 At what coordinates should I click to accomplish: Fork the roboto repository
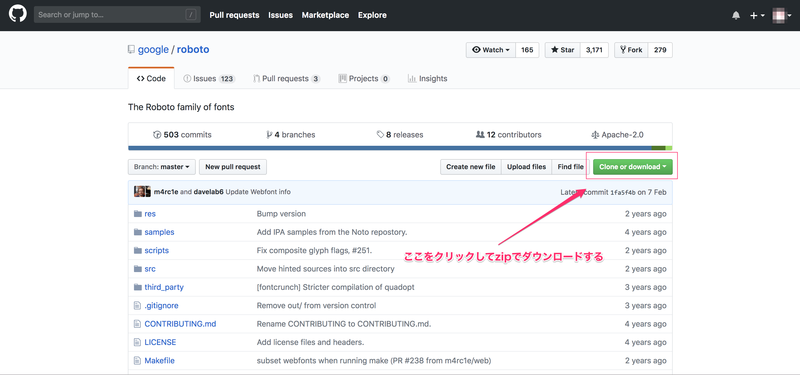click(631, 50)
